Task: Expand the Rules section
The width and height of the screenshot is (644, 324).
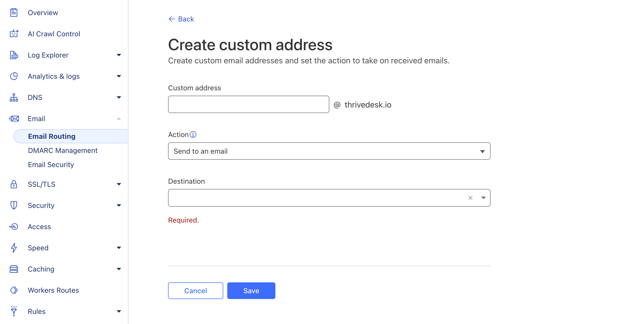Action: pos(119,311)
